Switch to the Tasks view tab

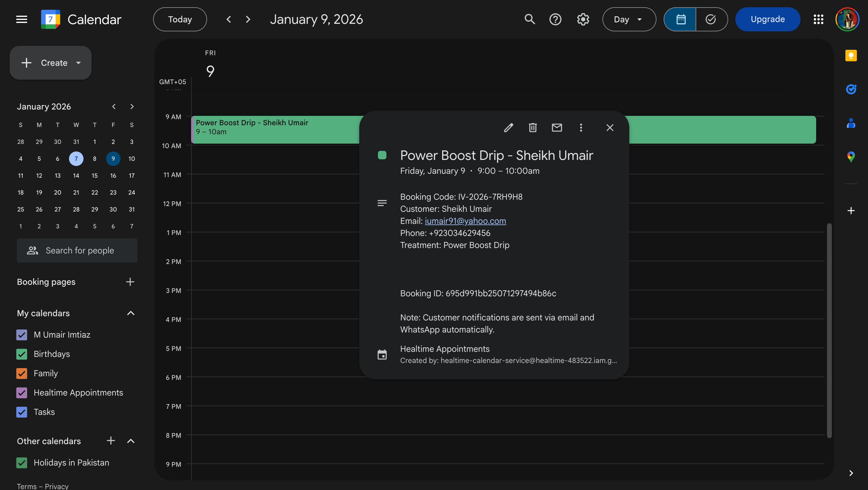coord(711,19)
